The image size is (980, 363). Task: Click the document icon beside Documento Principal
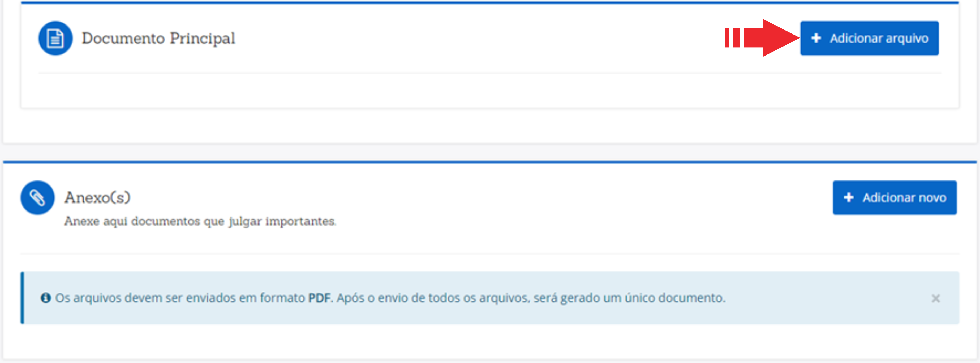[55, 38]
